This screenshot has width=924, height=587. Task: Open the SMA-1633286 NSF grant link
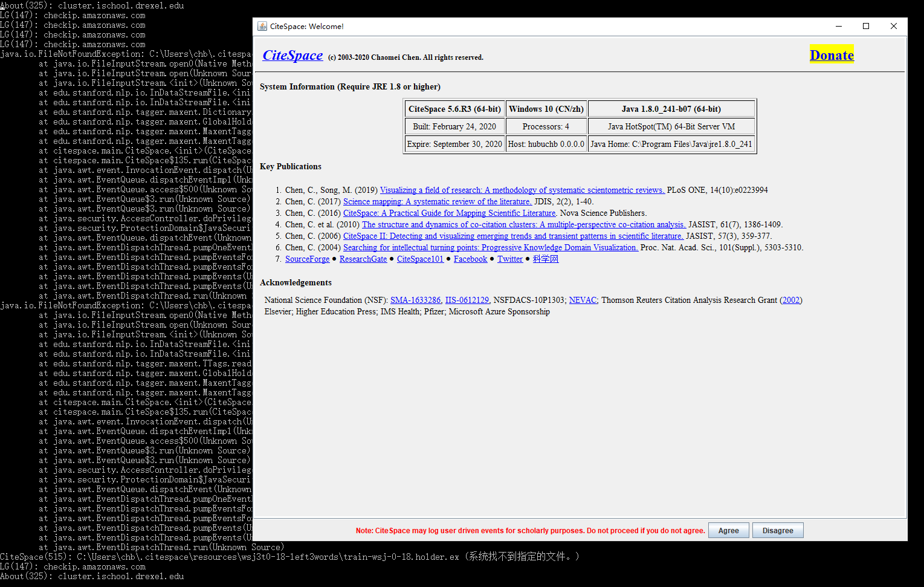tap(415, 300)
